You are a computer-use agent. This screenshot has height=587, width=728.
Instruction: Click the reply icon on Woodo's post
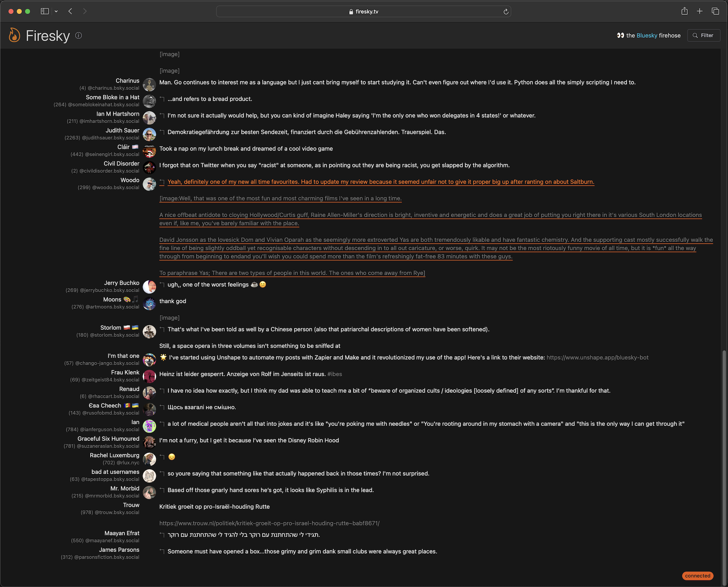point(162,182)
